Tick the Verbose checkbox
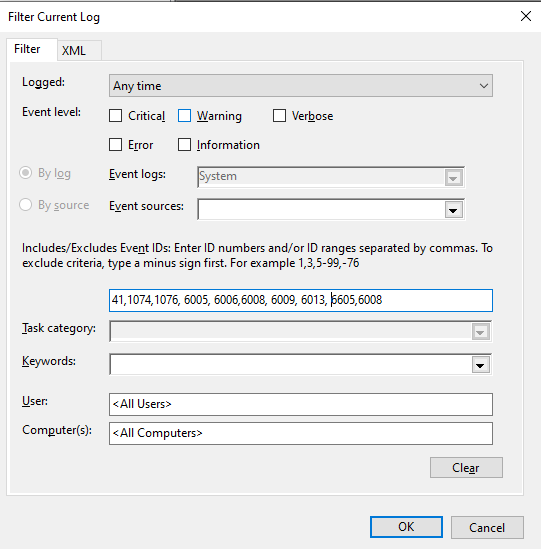Viewport: 541px width, 549px height. [x=279, y=116]
